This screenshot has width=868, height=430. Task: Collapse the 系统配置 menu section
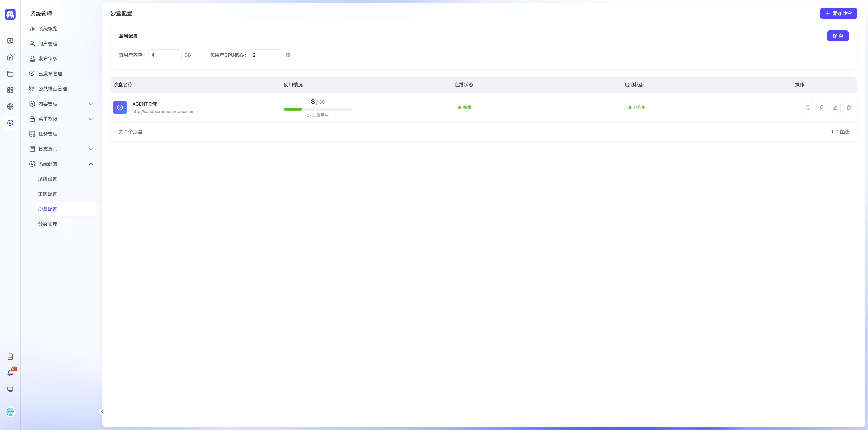tap(61, 164)
